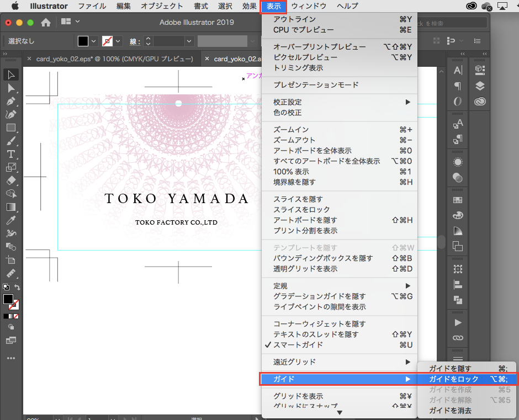
Task: Click アウトライン in the view menu
Action: tap(295, 19)
